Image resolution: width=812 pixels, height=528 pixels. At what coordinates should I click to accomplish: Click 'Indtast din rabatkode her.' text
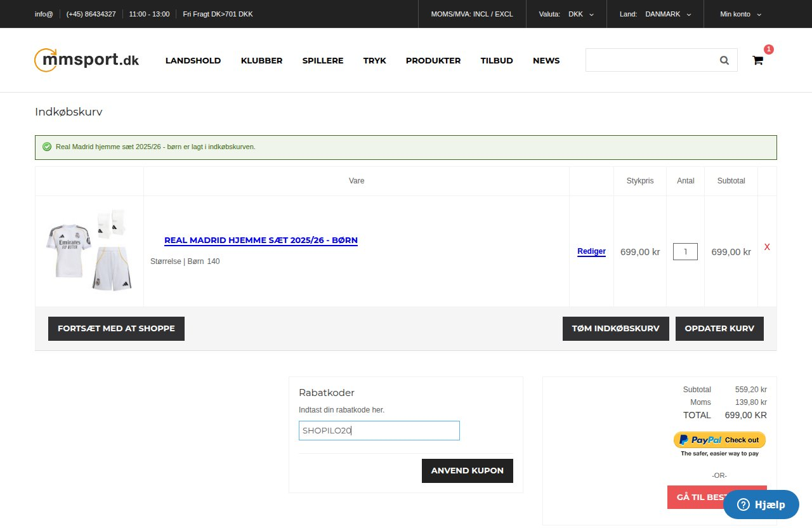342,410
